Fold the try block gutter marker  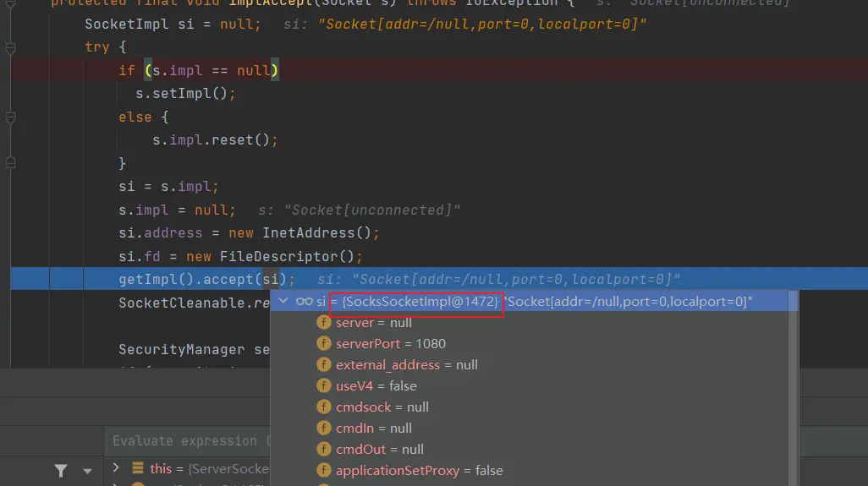tap(10, 48)
